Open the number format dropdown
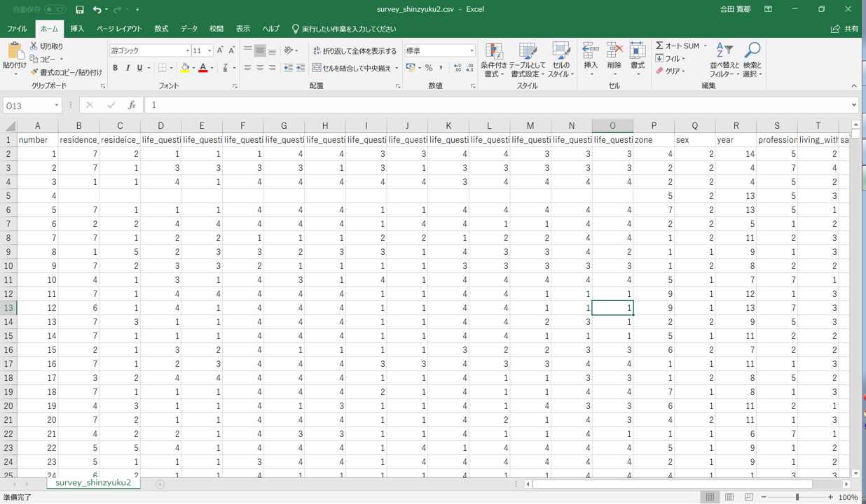The width and height of the screenshot is (866, 504). (472, 51)
